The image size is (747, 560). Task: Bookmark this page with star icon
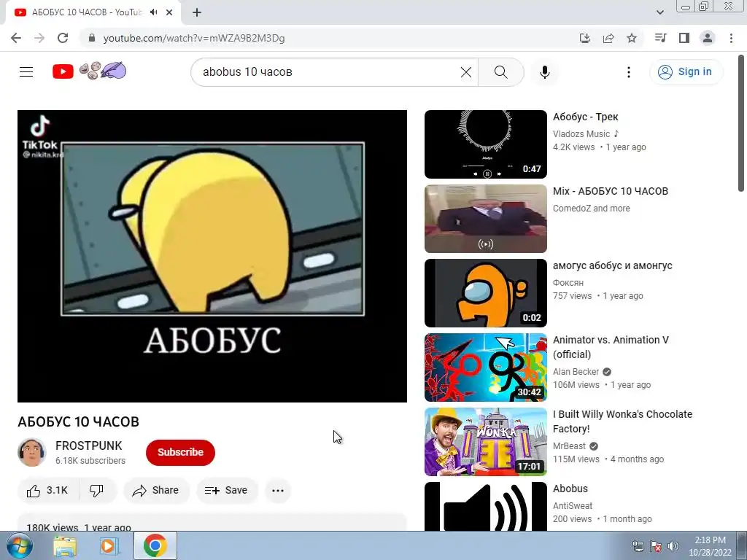[632, 38]
